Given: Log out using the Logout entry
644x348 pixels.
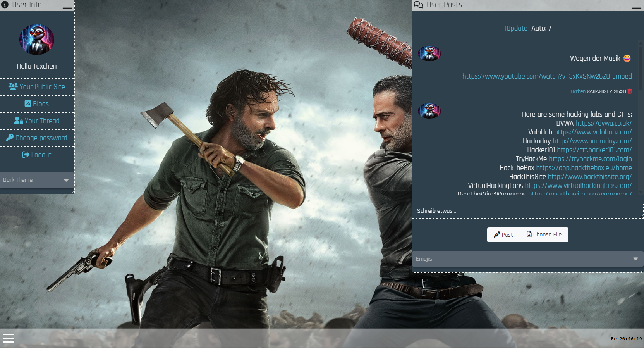Looking at the screenshot, I should pyautogui.click(x=37, y=155).
